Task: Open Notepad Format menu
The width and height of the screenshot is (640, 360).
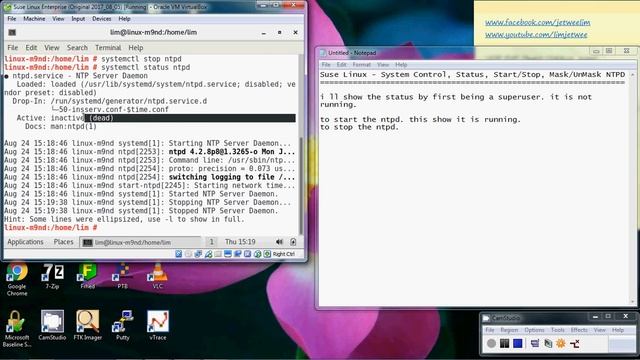Action: pos(362,64)
